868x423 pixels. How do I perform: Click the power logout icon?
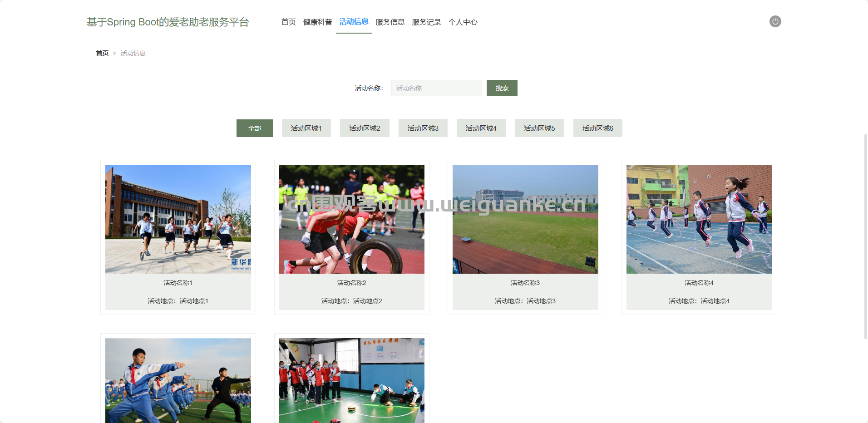coord(775,21)
